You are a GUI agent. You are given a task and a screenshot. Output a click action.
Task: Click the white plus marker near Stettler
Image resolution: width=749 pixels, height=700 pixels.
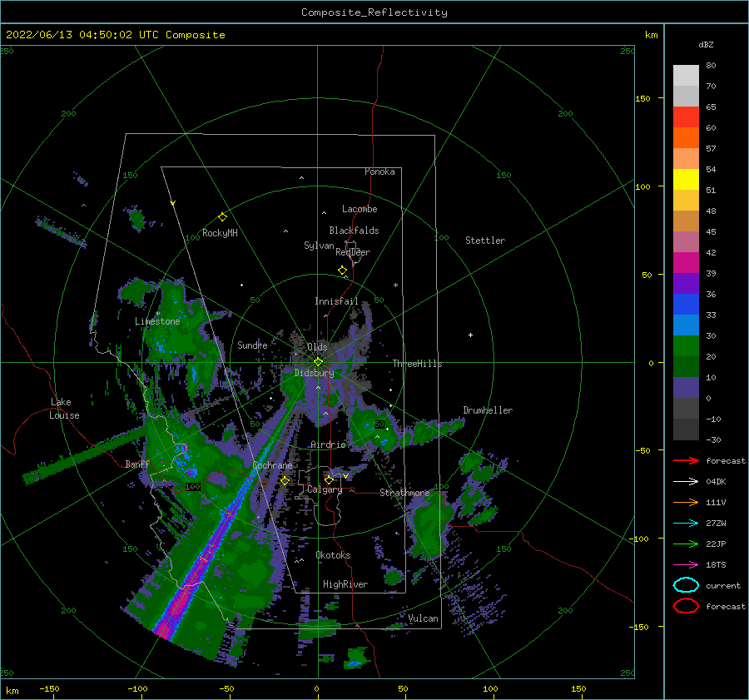pos(470,335)
